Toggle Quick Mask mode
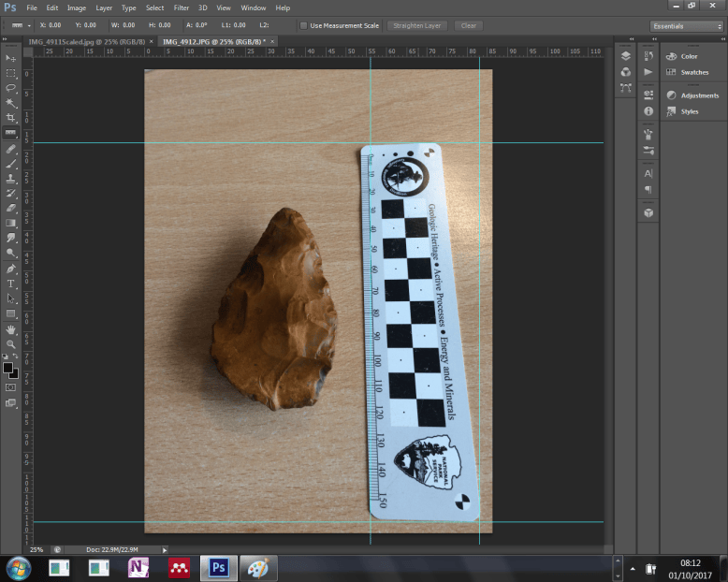This screenshot has width=728, height=582. coord(10,387)
